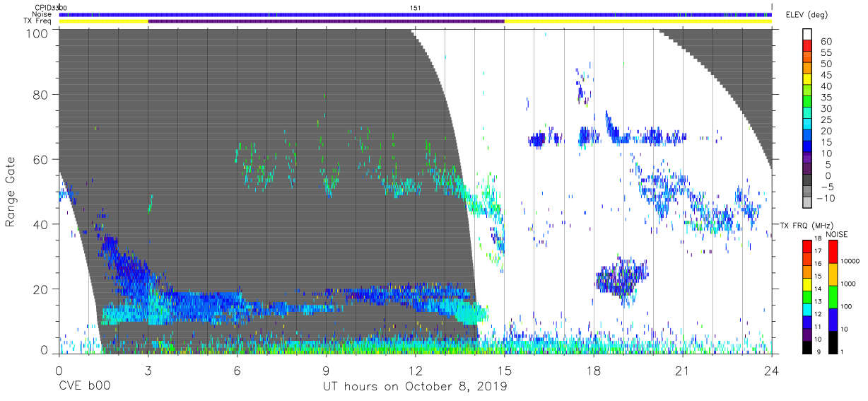The image size is (868, 401).
Task: Select the 6 tick on UT hours axis
Action: [237, 370]
